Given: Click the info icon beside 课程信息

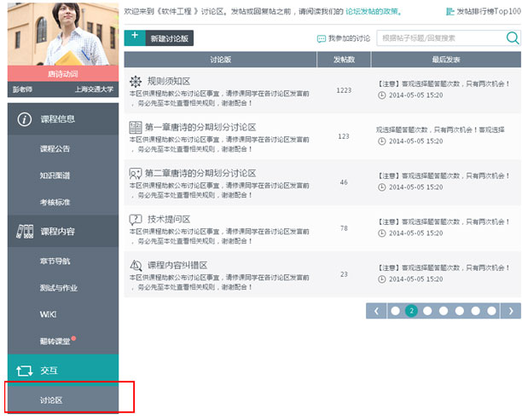Looking at the screenshot, I should (x=24, y=119).
